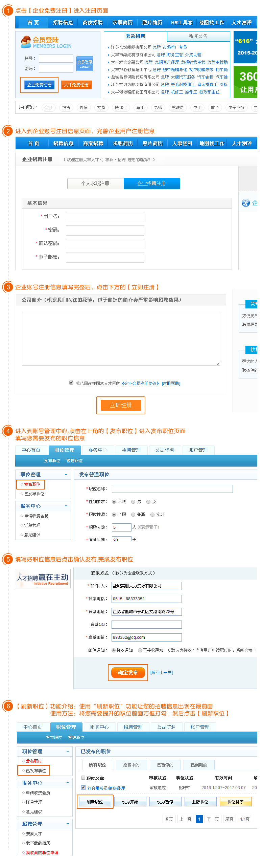Image resolution: width=263 pixels, height=868 pixels.
Task: Click the 返回上一页 link
Action: tap(162, 673)
